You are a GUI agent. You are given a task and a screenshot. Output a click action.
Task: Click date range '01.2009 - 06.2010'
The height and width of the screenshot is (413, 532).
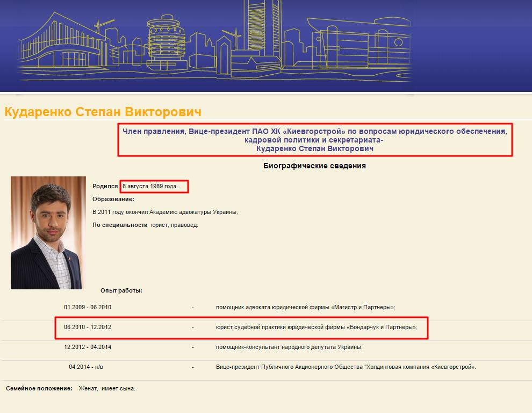point(88,307)
